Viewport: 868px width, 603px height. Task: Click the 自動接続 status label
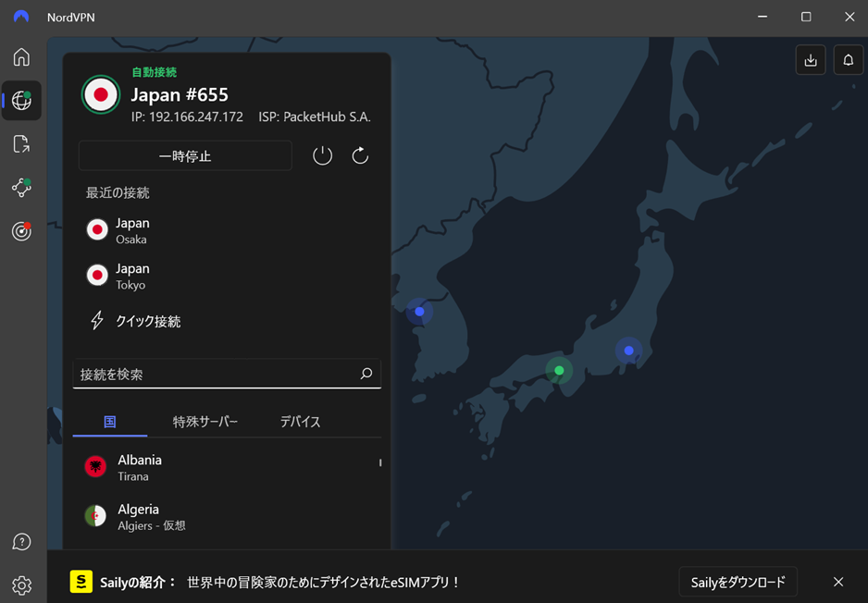click(x=155, y=72)
